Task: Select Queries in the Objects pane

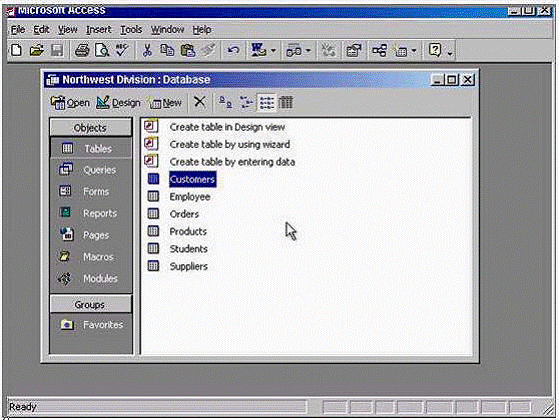Action: click(91, 170)
